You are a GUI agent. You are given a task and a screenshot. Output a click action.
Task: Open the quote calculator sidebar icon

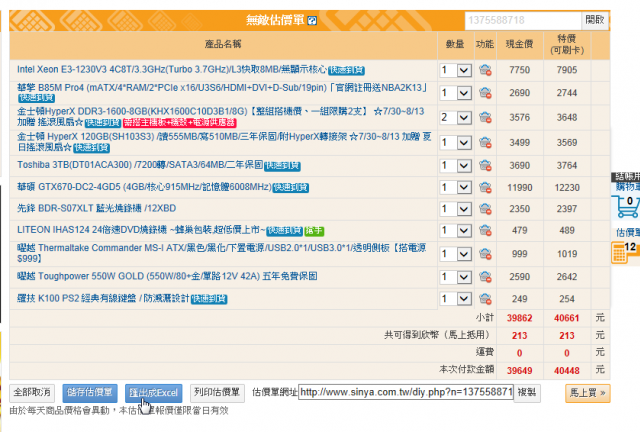point(625,252)
